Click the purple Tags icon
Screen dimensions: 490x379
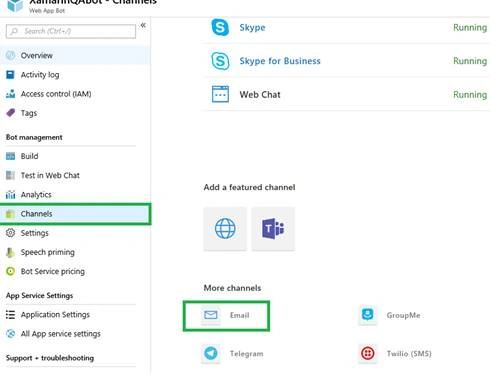(x=11, y=113)
